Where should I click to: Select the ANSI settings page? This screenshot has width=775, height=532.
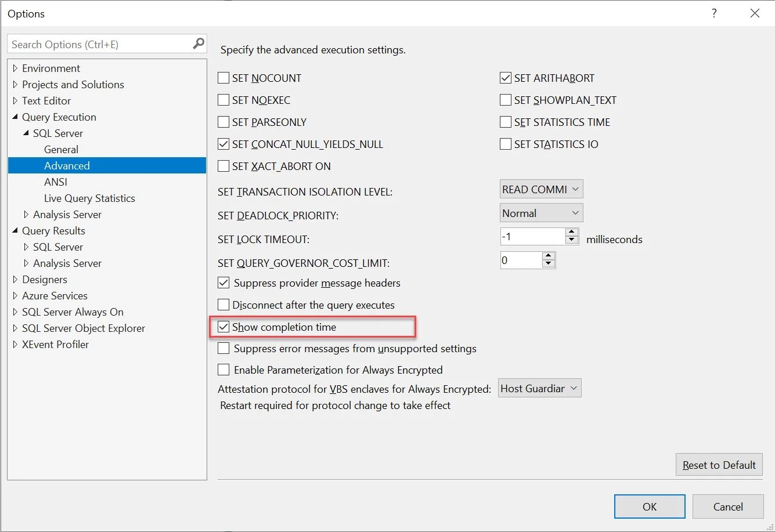pyautogui.click(x=56, y=182)
